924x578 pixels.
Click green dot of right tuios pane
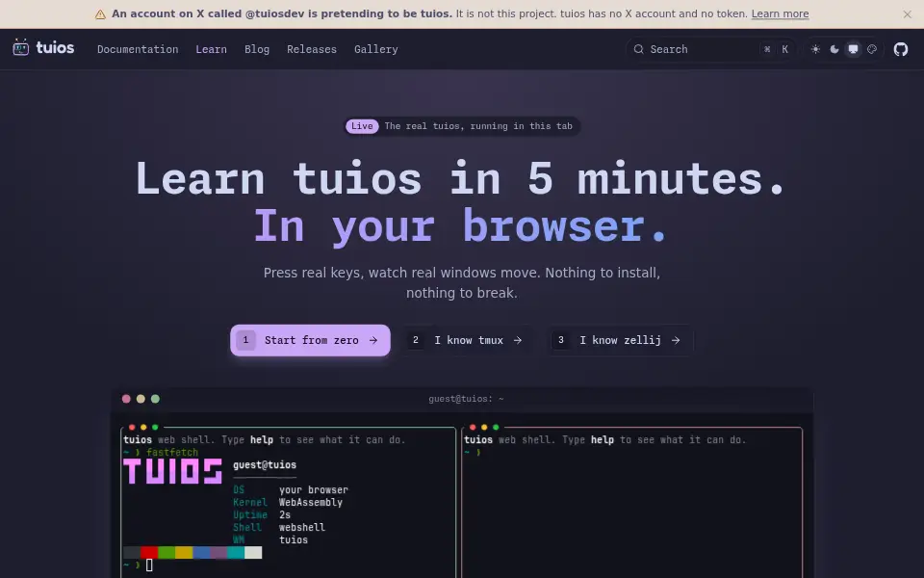[x=496, y=427]
